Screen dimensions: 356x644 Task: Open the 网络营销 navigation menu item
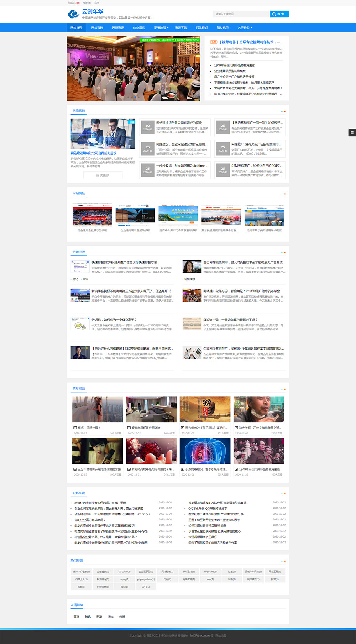click(x=97, y=27)
